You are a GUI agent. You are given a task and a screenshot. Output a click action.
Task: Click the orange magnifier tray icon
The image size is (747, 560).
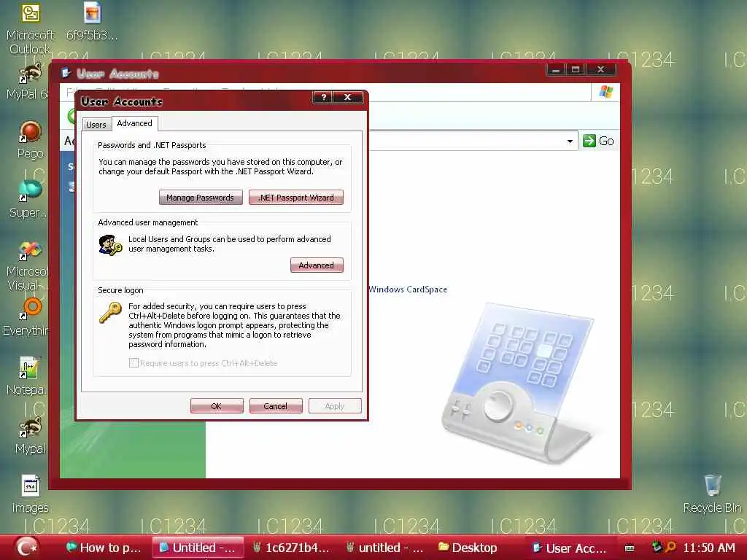(x=670, y=547)
